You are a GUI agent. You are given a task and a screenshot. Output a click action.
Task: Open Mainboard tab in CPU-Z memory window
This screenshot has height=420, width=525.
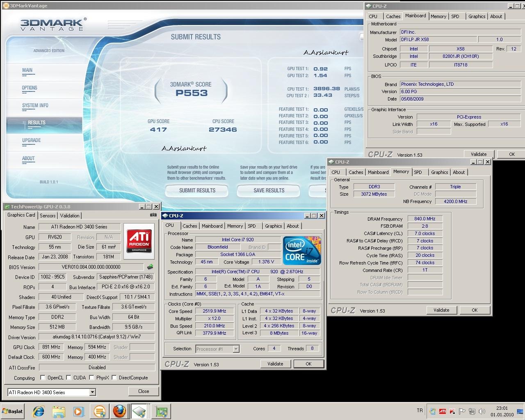(x=378, y=172)
